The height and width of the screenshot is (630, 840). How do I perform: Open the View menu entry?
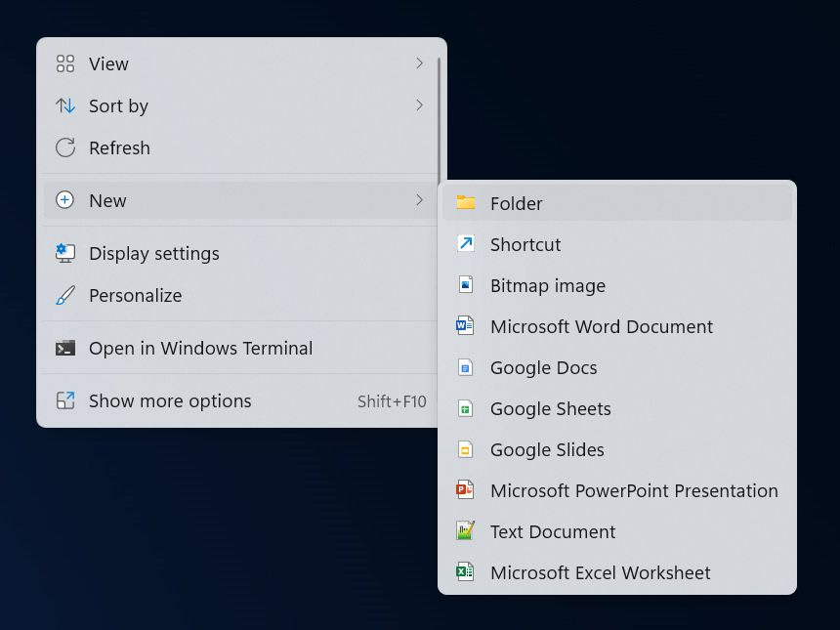pos(240,63)
